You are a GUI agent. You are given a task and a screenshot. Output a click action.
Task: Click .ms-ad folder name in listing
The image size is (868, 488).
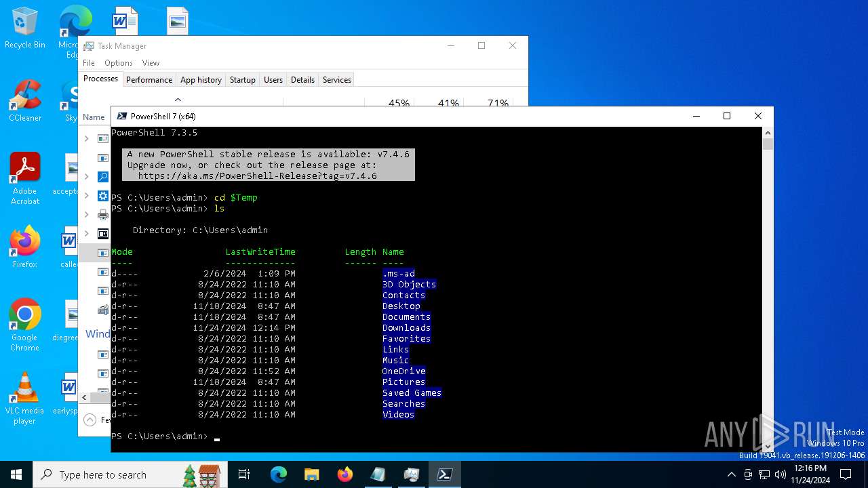click(x=398, y=274)
